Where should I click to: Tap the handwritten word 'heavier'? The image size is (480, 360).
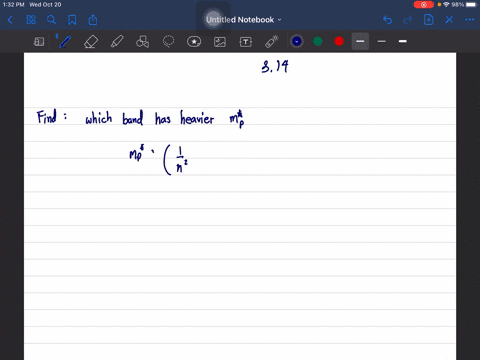[197, 118]
